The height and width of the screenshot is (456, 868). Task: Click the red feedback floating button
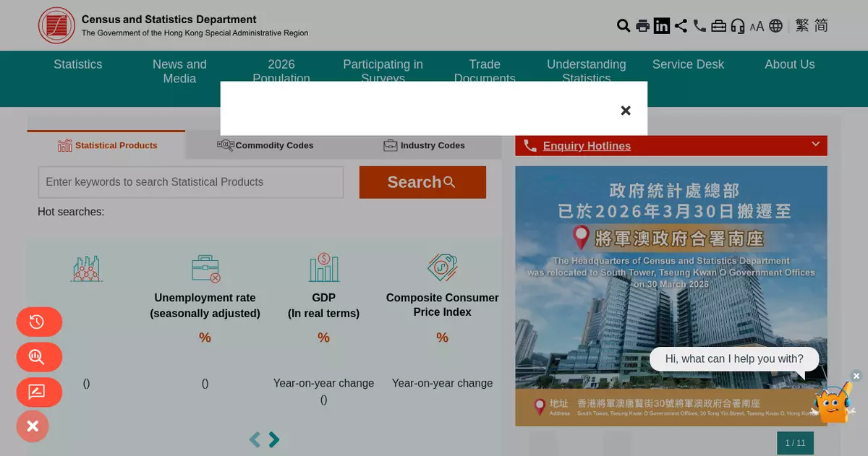tap(39, 392)
